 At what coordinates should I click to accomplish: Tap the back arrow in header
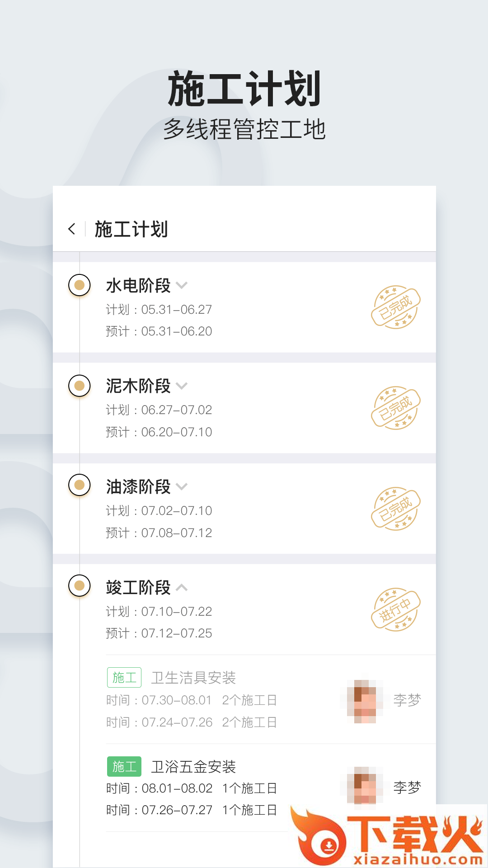click(72, 229)
